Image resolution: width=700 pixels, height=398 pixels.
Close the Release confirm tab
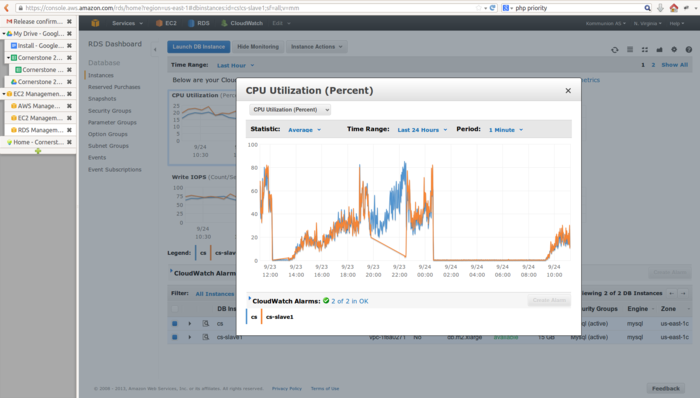point(69,21)
